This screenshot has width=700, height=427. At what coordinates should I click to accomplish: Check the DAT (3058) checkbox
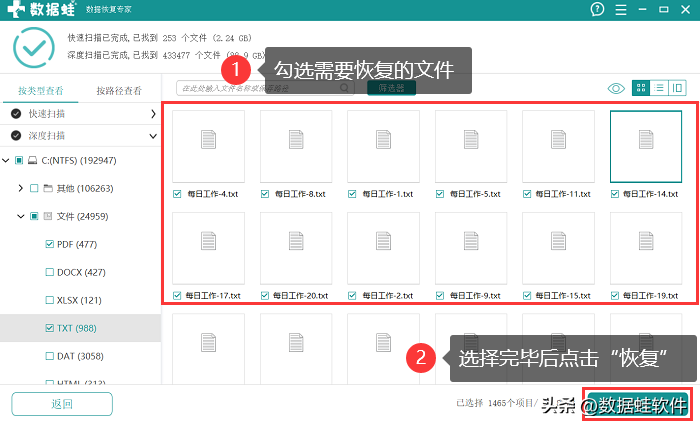50,356
